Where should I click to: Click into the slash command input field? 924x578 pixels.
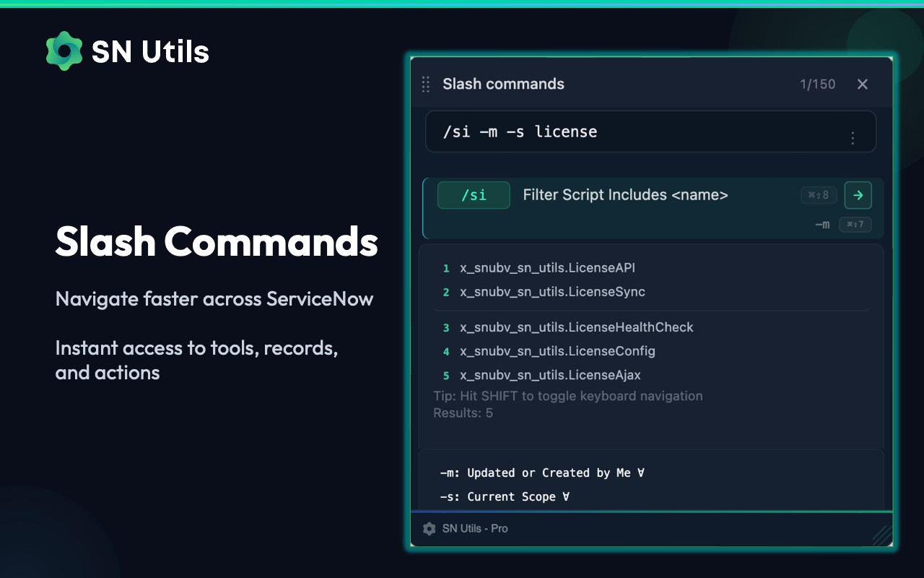[x=635, y=131]
